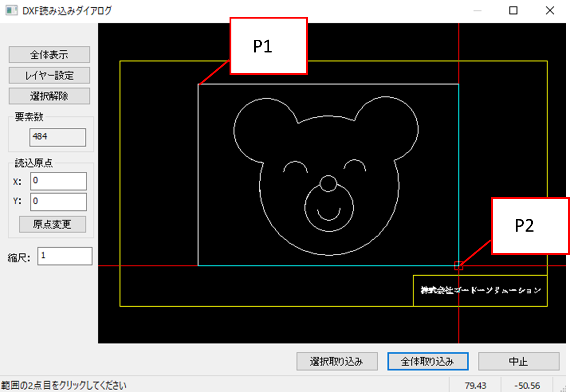
Task: Maximize the DXF dialog window
Action: click(x=513, y=11)
